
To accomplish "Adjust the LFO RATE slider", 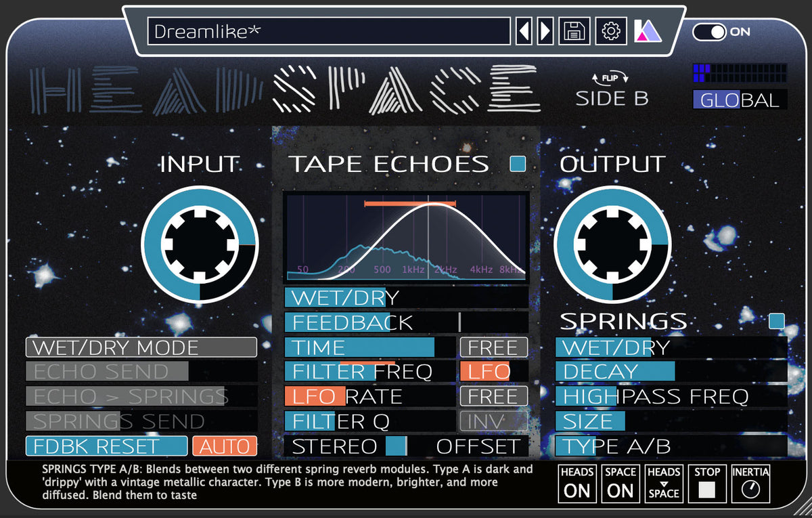I will click(369, 396).
